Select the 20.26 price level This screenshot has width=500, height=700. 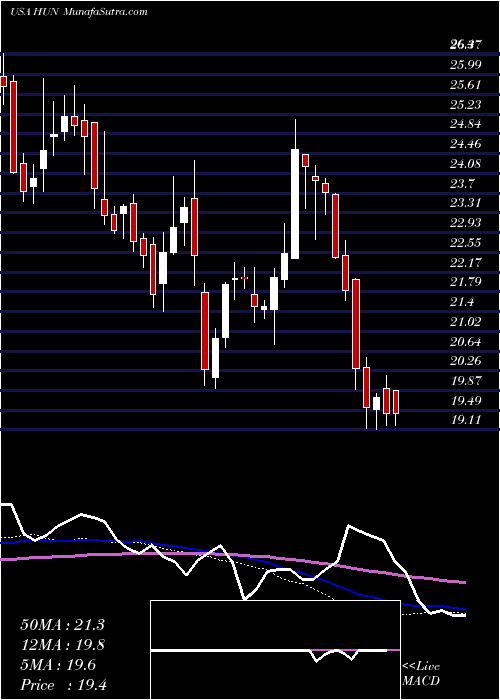[x=466, y=361]
